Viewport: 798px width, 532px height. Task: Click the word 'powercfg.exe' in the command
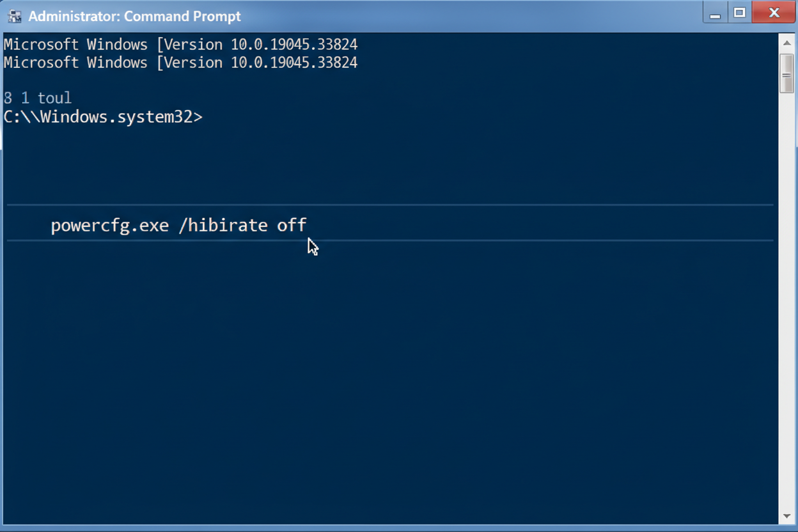[x=109, y=225]
